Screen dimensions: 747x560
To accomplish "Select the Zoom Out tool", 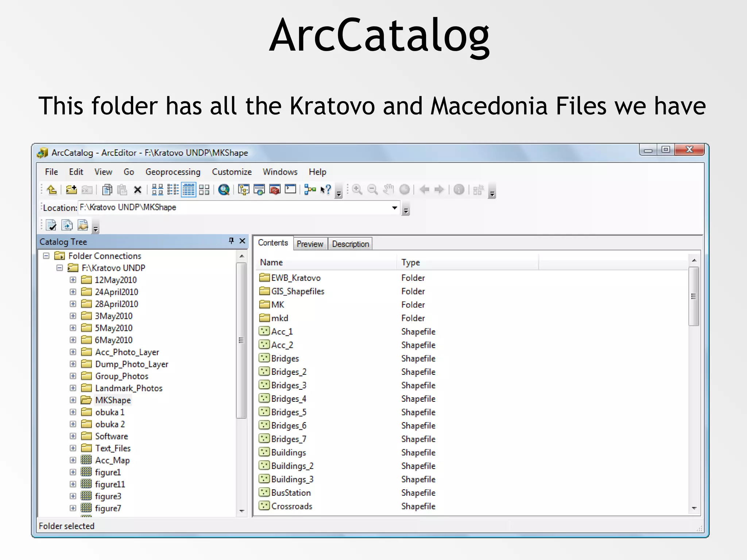I will point(372,190).
